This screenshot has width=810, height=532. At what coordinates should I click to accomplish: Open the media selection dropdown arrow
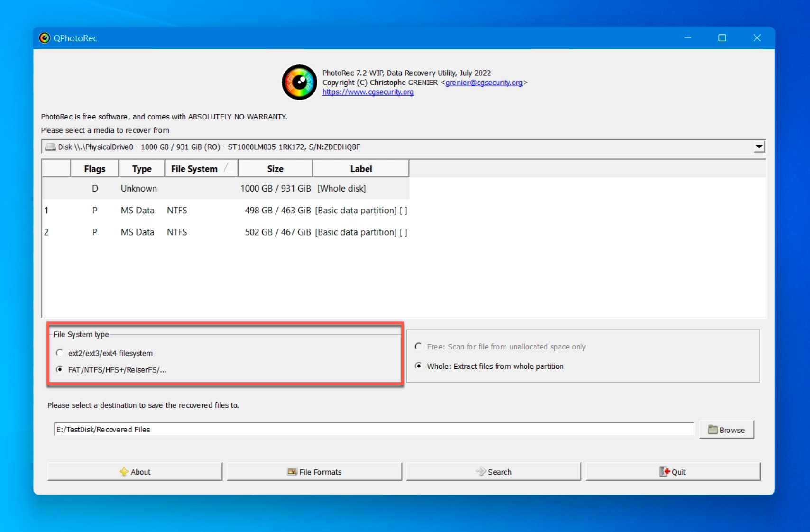coord(759,147)
